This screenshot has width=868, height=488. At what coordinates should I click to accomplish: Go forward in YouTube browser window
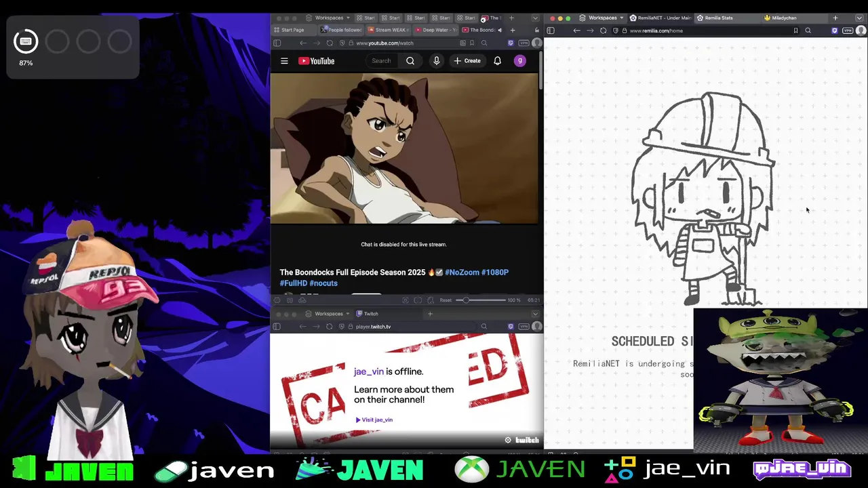point(316,43)
